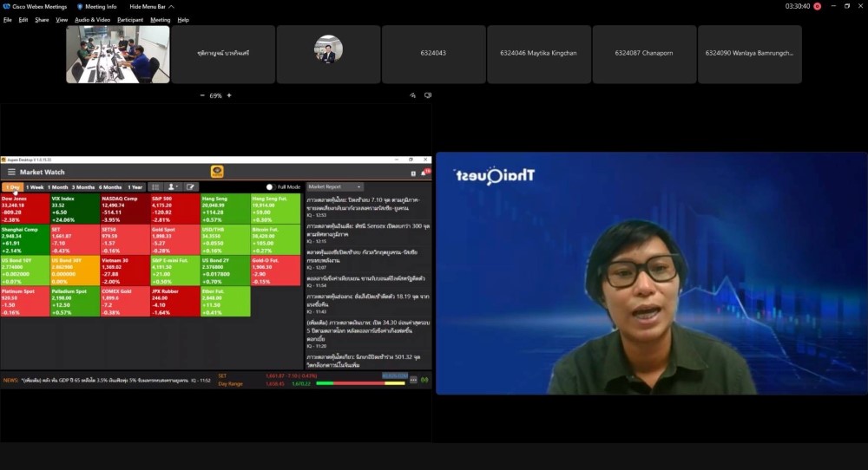Open the notifications bell in Aspen
The height and width of the screenshot is (470, 868).
click(x=424, y=173)
